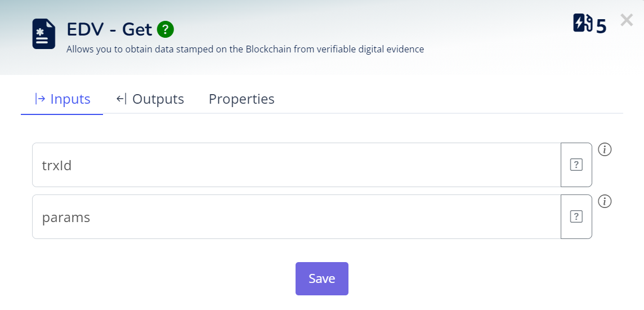Click the arrow icon on Inputs tab
The width and height of the screenshot is (644, 310).
tap(40, 99)
